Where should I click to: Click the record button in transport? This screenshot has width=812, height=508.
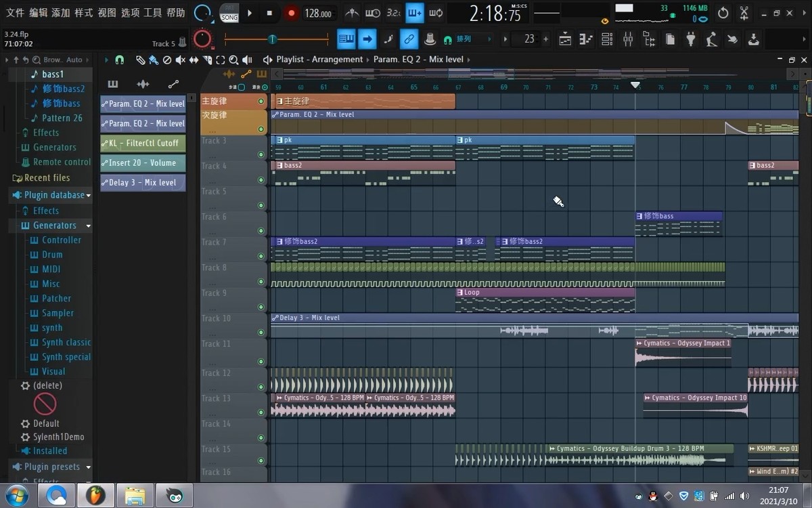[291, 13]
